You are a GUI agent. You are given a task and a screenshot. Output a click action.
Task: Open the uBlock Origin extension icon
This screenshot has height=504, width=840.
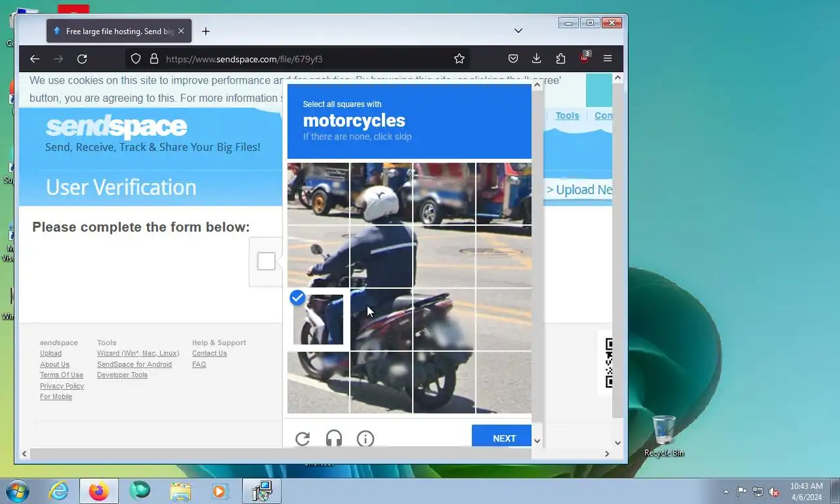(x=584, y=58)
